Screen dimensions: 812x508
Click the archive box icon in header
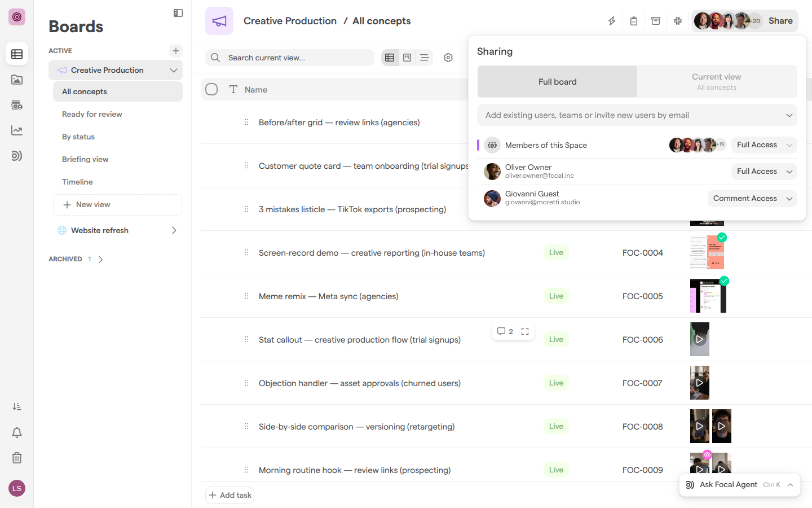(656, 21)
